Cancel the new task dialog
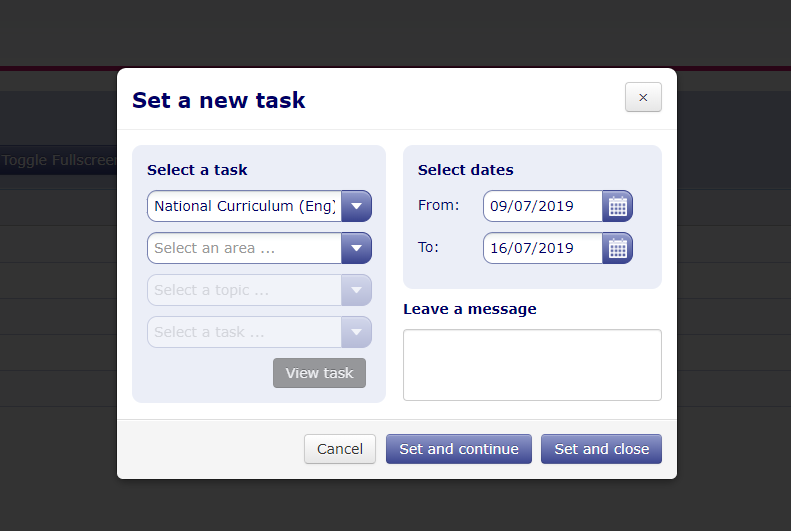This screenshot has width=791, height=531. tap(340, 449)
